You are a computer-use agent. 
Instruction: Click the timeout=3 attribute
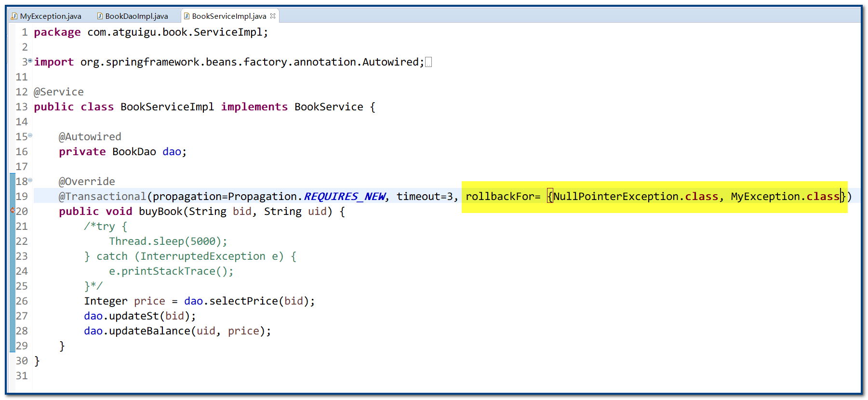[425, 197]
